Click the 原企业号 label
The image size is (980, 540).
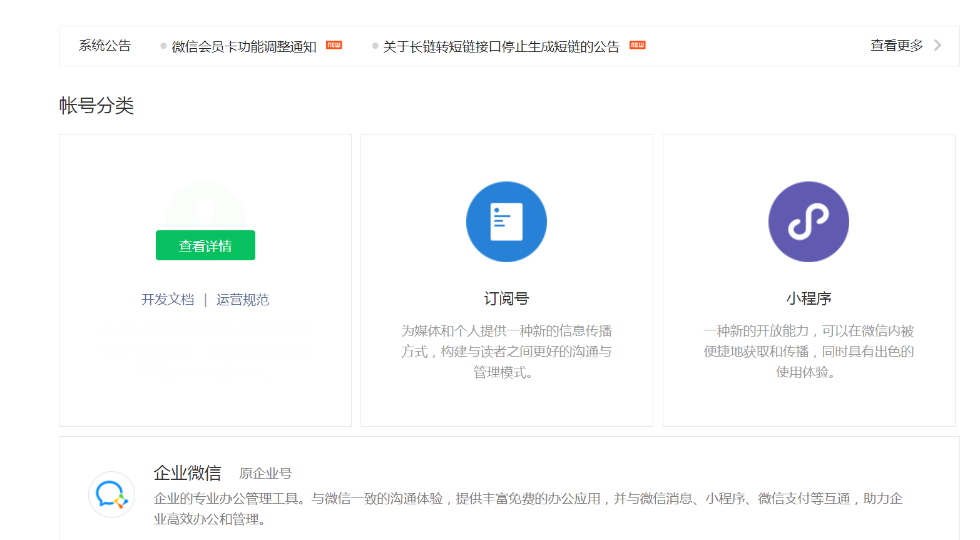click(265, 474)
